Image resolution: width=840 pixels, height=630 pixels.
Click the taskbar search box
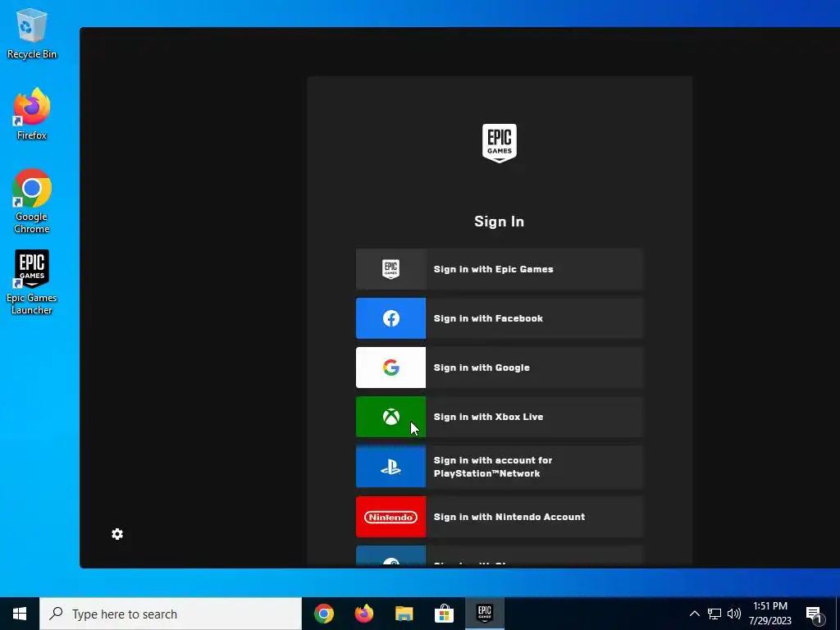click(x=171, y=614)
